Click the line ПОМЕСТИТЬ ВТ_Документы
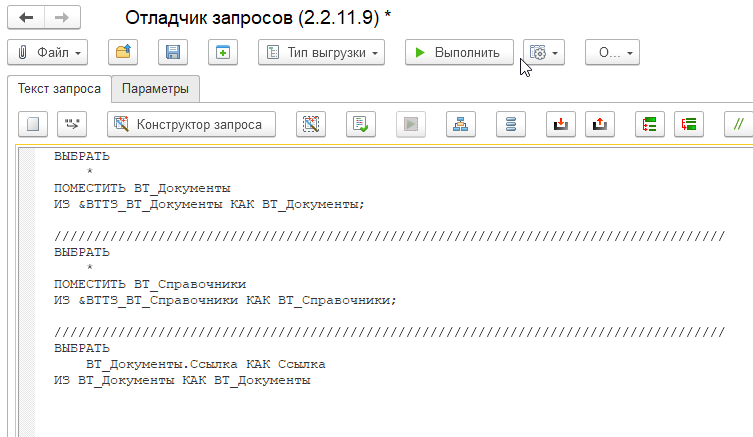This screenshot has height=437, width=753. click(x=142, y=188)
